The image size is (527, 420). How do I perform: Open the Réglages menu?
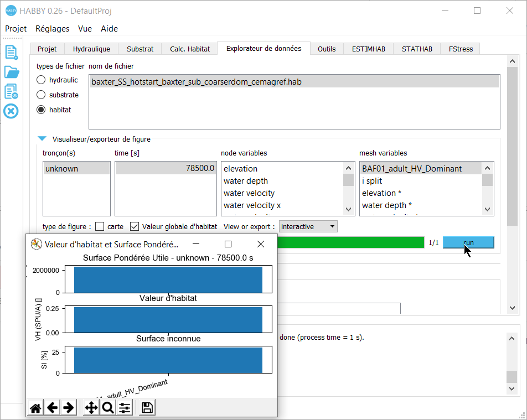pos(52,29)
